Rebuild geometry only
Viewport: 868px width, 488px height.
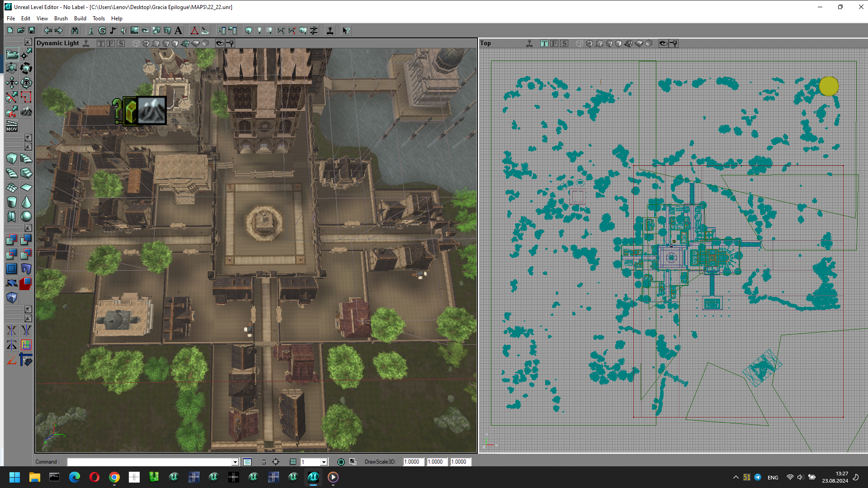coord(249,30)
